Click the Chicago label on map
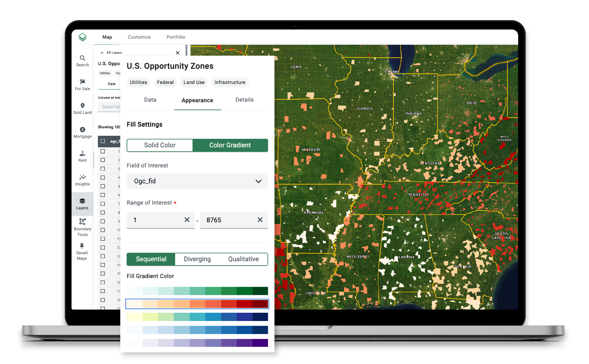Image resolution: width=589 pixels, height=364 pixels. click(392, 71)
